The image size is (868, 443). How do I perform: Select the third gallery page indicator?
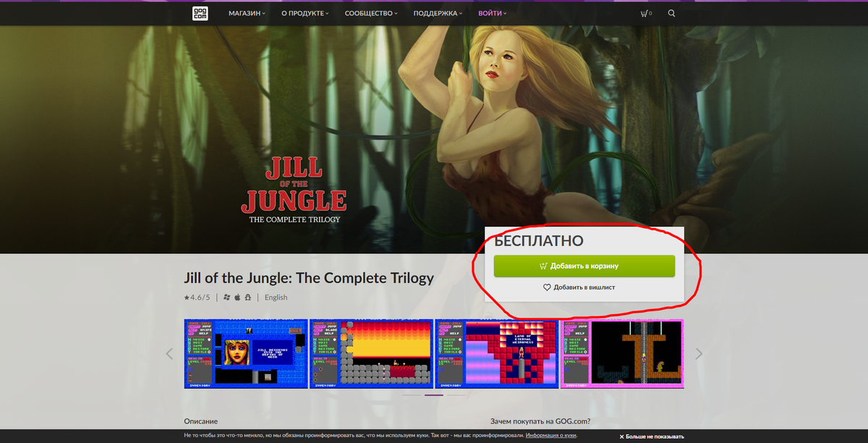point(456,395)
